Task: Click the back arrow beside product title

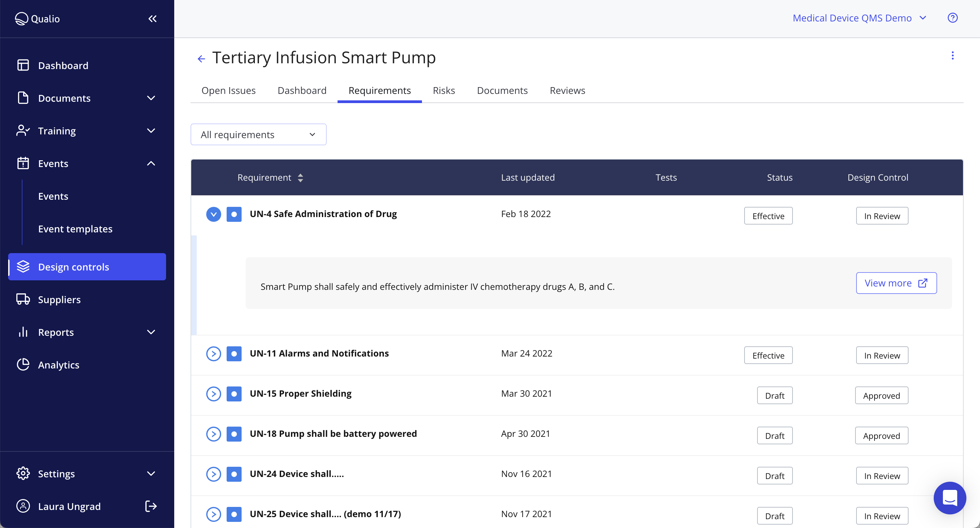Action: [201, 59]
